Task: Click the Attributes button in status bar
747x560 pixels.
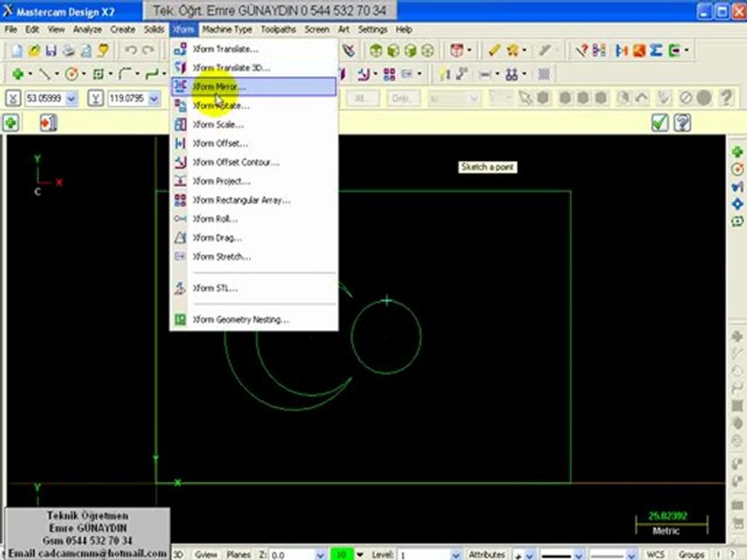Action: tap(486, 555)
